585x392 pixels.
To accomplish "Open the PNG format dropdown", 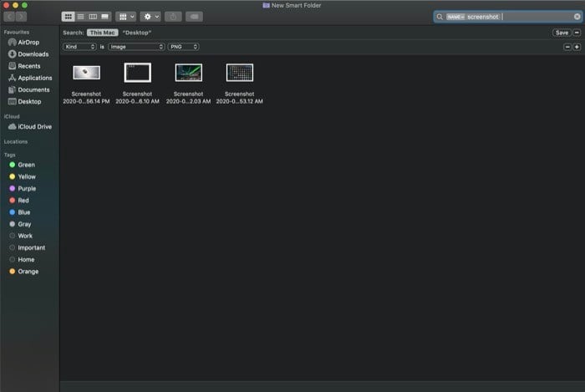I will tap(183, 47).
